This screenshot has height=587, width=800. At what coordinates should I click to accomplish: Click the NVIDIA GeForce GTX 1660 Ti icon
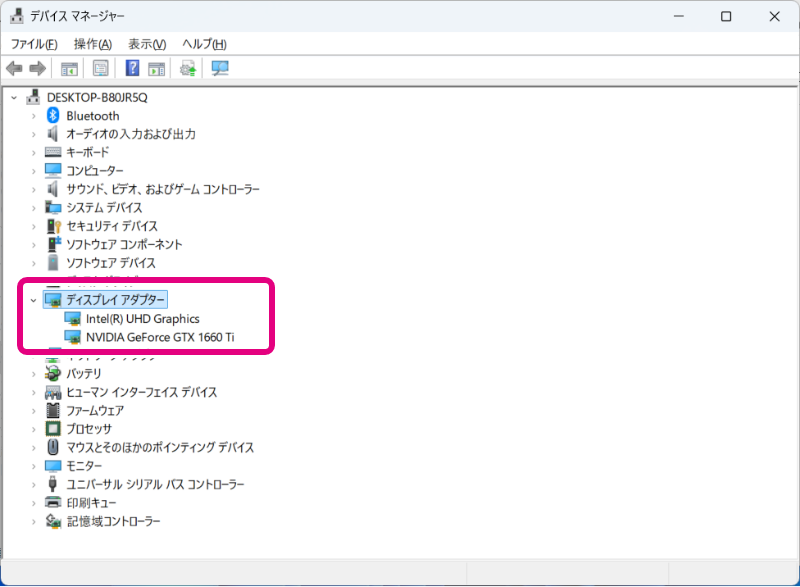(73, 337)
